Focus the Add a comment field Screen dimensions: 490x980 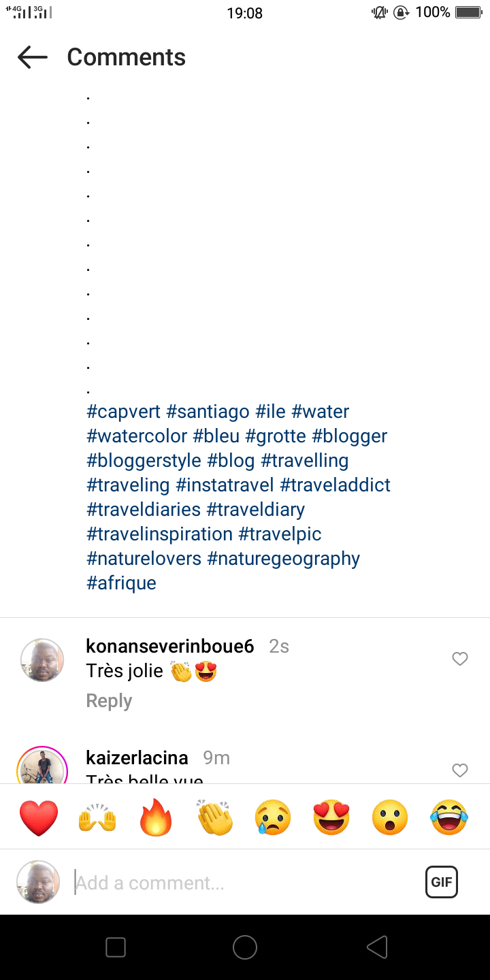click(x=245, y=883)
